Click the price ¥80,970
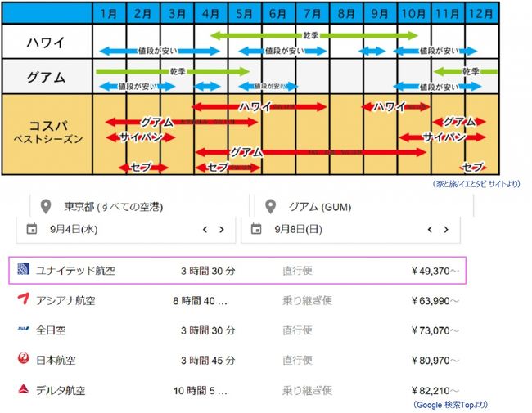This screenshot has height=413, width=532. (x=435, y=361)
